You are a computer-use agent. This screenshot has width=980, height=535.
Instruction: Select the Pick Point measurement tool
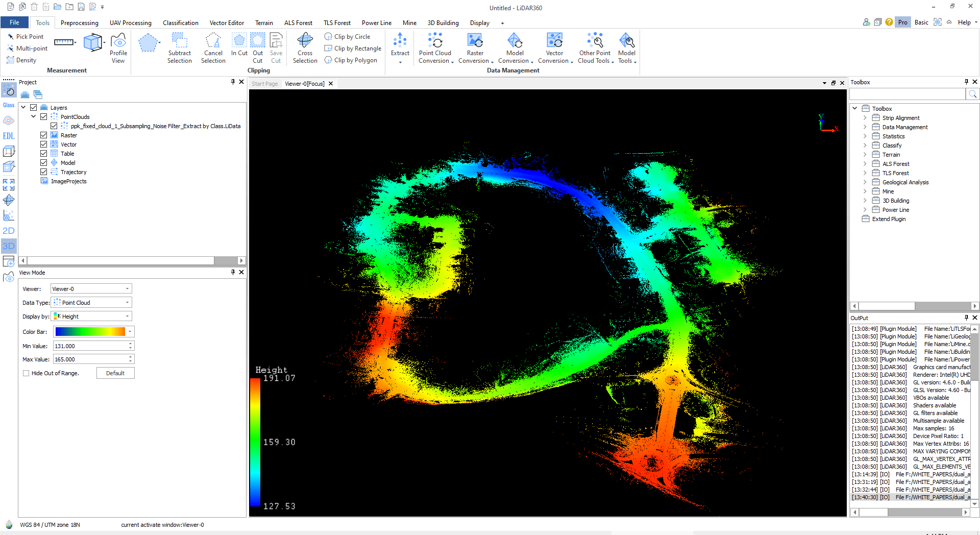tap(26, 36)
